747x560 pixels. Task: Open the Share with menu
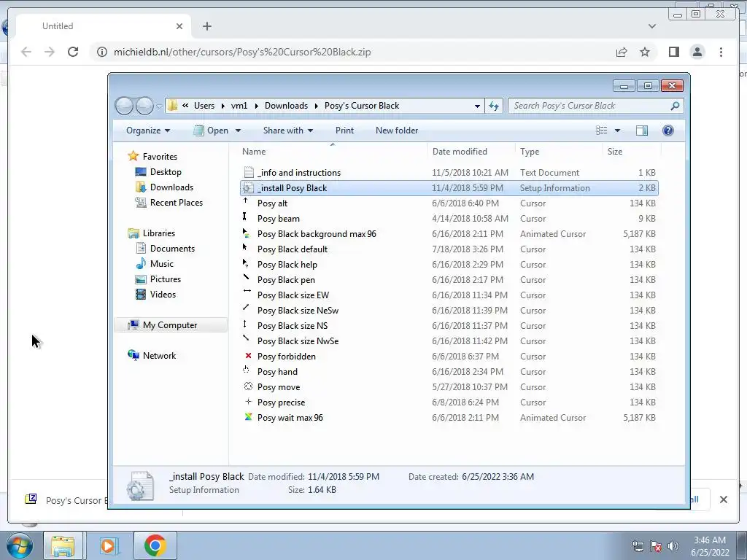(287, 131)
